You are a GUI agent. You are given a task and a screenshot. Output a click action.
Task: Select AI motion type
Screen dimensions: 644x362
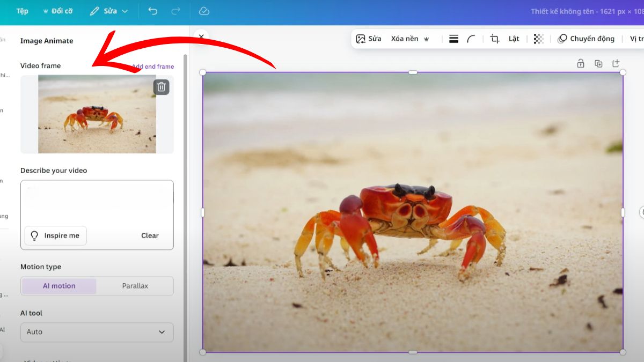click(x=59, y=286)
